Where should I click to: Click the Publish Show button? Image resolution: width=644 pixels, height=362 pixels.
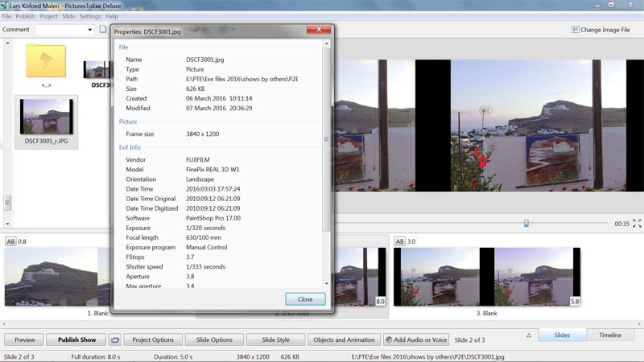(76, 339)
